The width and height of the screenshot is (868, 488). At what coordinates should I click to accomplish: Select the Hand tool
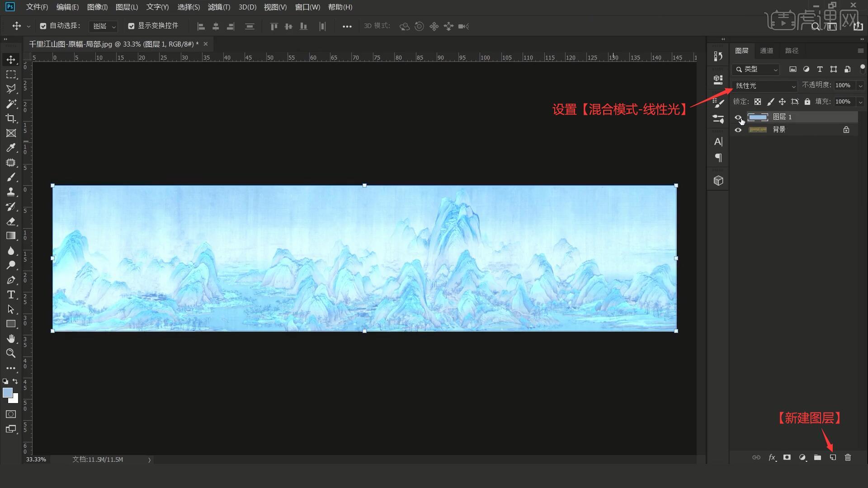(x=11, y=338)
